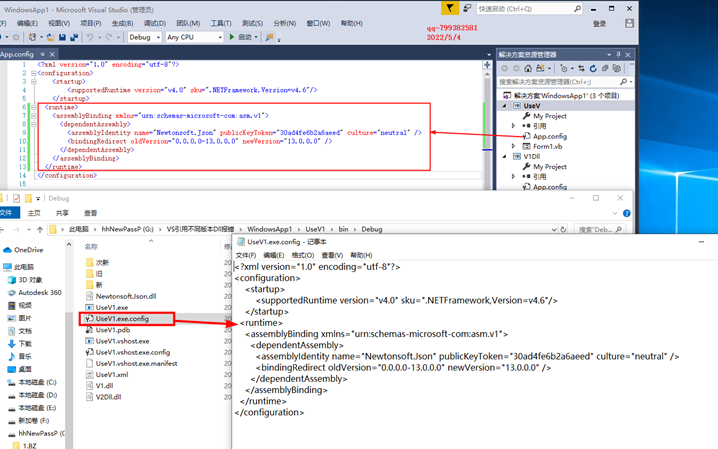Open the 工具(T) menu

[x=221, y=23]
